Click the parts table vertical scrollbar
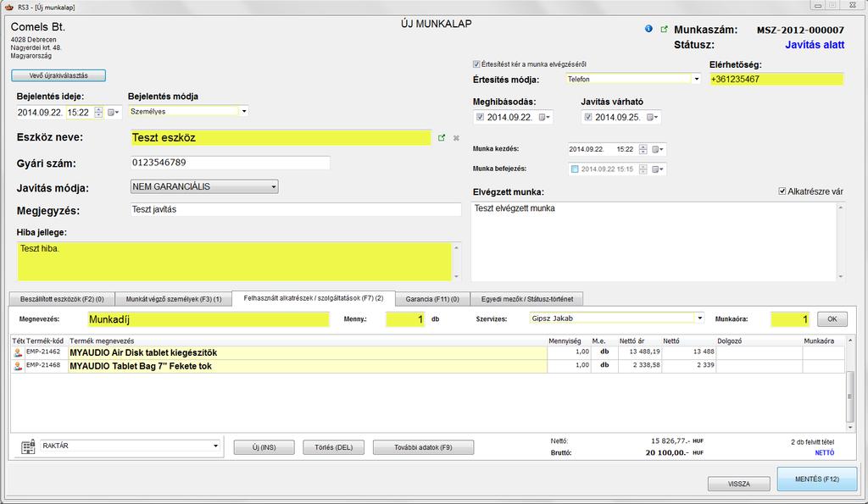Screen dimensions: 868x504 coord(850,385)
